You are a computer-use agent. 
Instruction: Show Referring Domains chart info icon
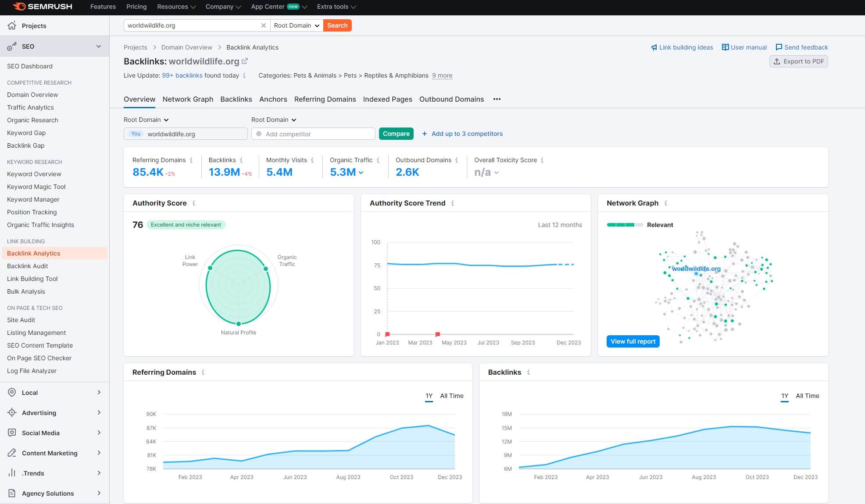click(x=203, y=372)
